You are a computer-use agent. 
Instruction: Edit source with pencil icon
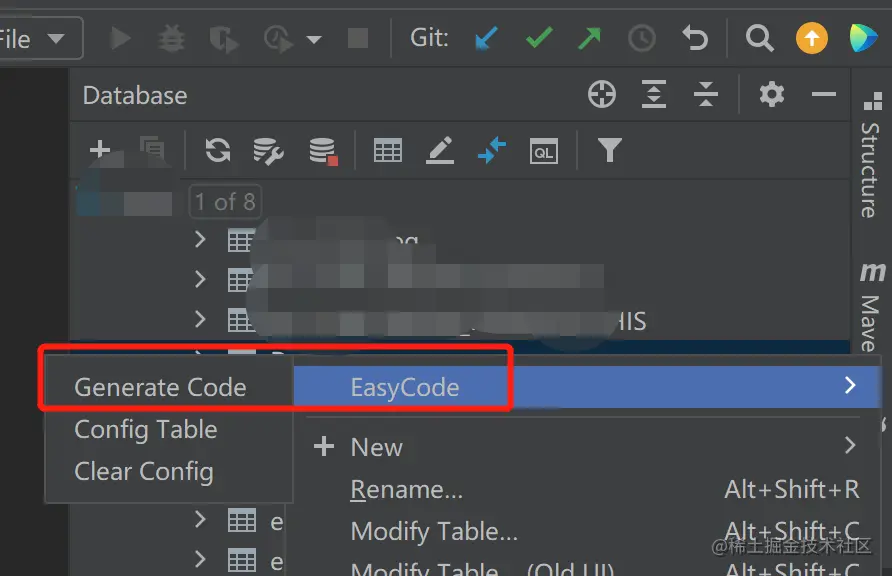pyautogui.click(x=440, y=150)
